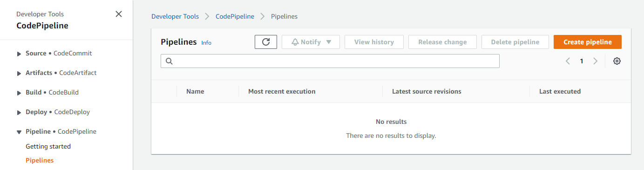Go to the next page arrow

pos(595,61)
